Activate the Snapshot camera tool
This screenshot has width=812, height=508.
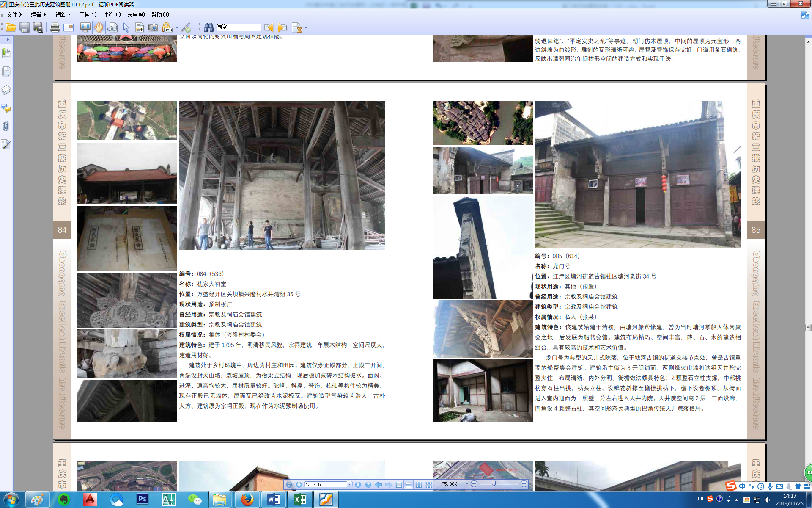pyautogui.click(x=153, y=28)
